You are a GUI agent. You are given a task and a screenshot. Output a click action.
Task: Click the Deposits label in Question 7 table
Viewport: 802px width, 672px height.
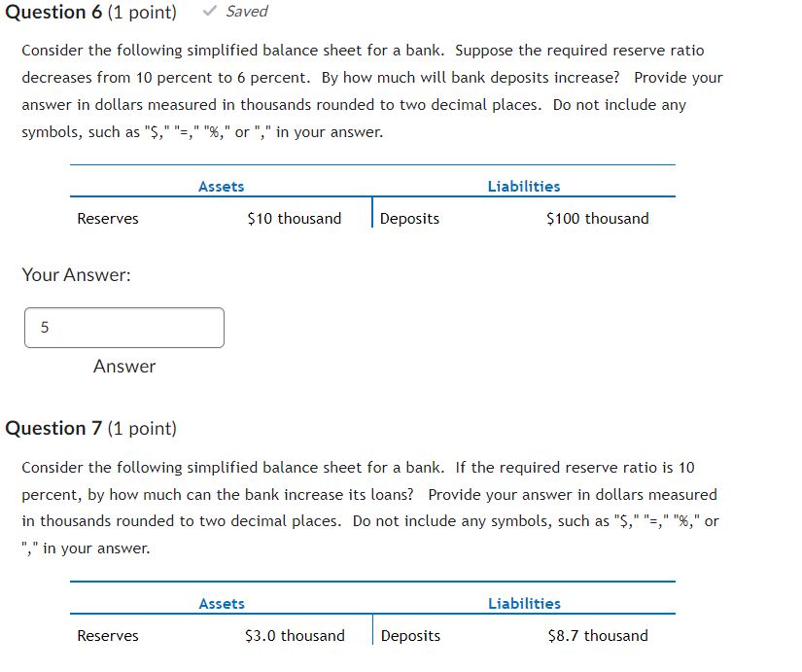click(x=409, y=635)
